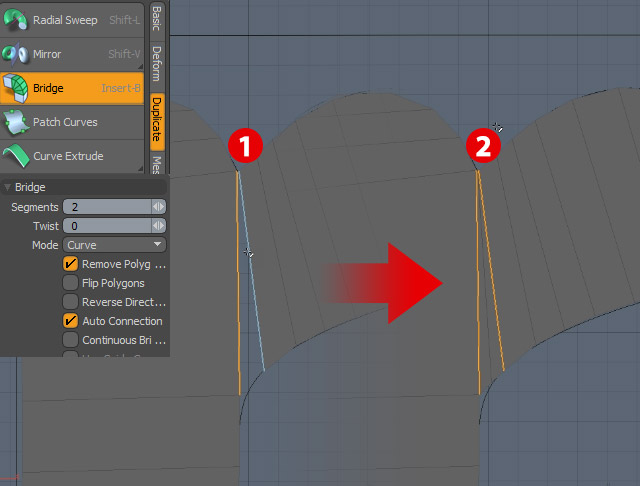Select the Patch Curves tool icon
640x486 pixels.
[16, 122]
